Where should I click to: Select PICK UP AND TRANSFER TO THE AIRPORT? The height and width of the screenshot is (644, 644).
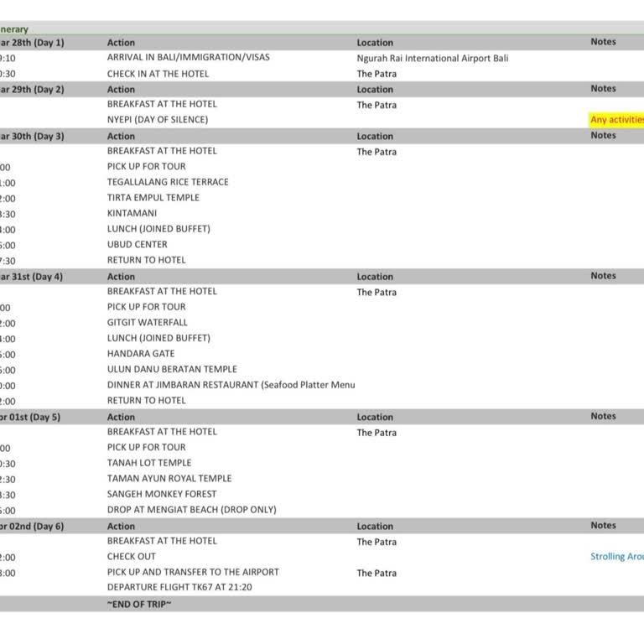point(193,573)
